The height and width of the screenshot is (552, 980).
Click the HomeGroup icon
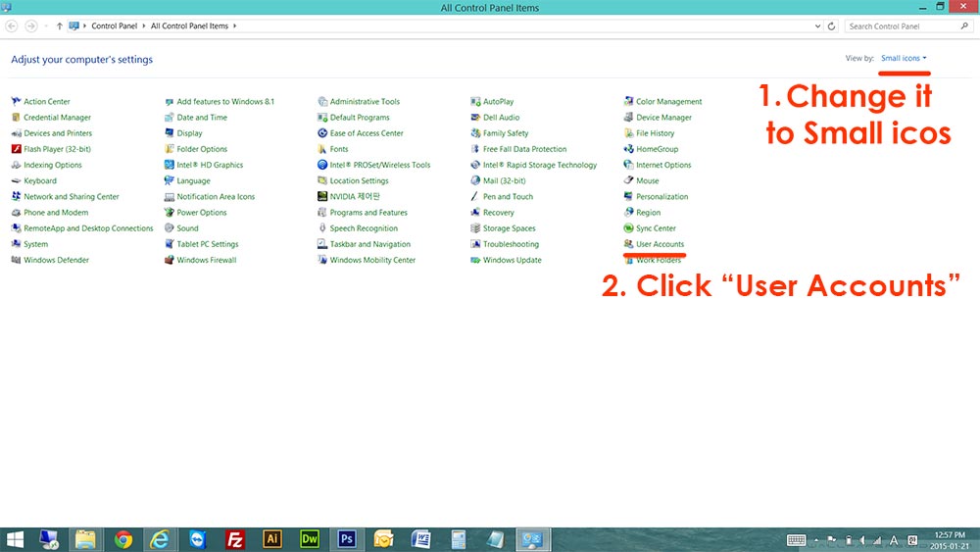(629, 149)
